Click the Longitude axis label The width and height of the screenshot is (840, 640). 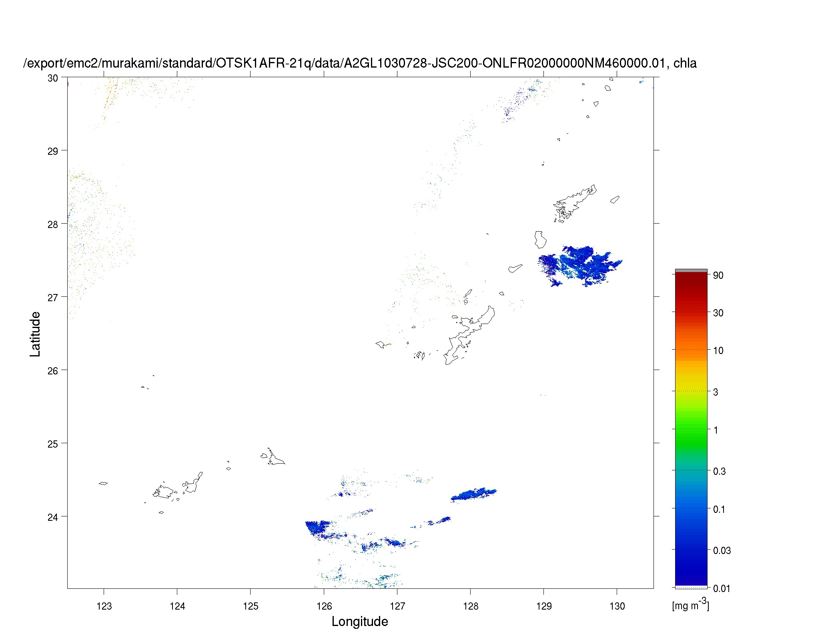[x=360, y=622]
